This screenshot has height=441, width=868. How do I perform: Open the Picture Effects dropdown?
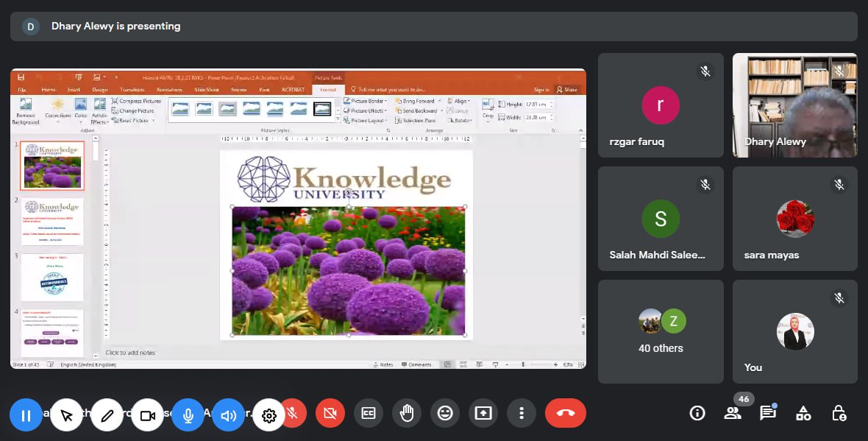point(365,111)
